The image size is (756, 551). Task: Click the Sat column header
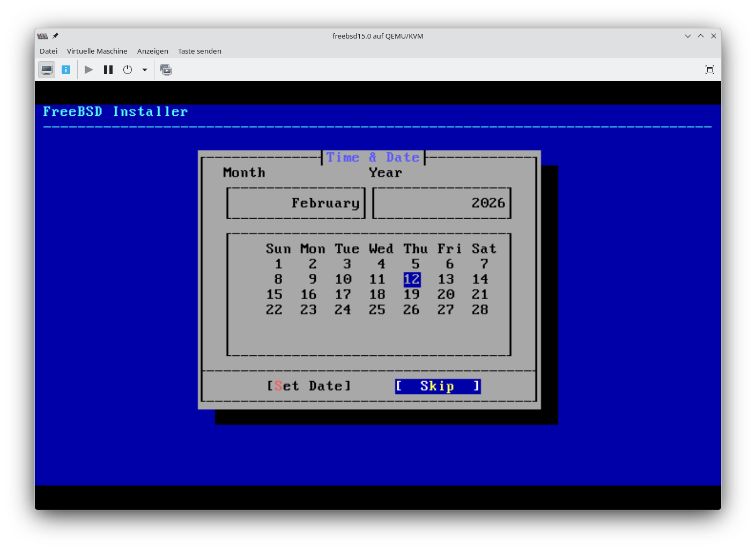[x=484, y=249]
